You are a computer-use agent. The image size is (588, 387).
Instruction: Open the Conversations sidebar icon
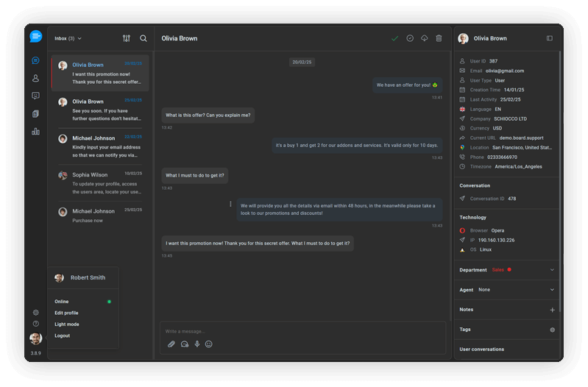35,60
